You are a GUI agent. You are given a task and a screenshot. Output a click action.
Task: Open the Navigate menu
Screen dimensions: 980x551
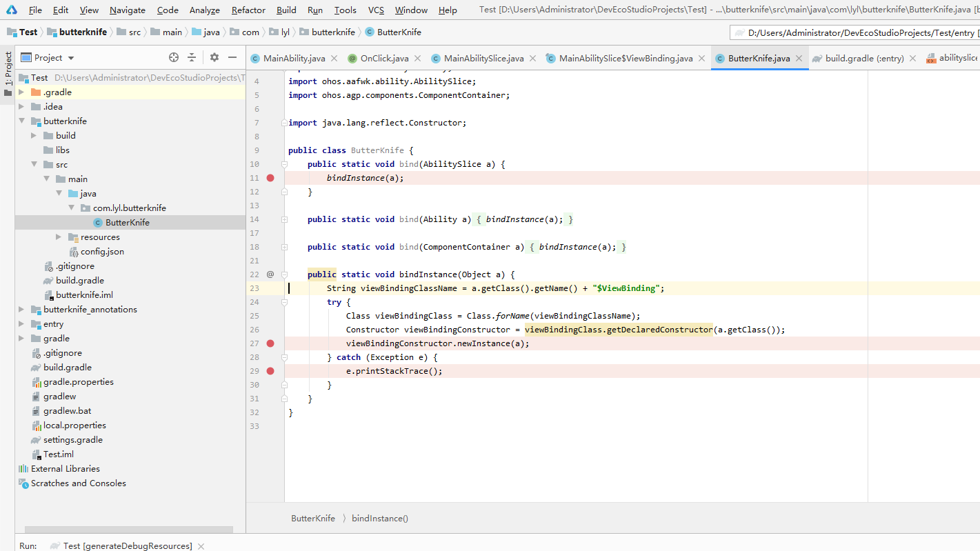128,10
